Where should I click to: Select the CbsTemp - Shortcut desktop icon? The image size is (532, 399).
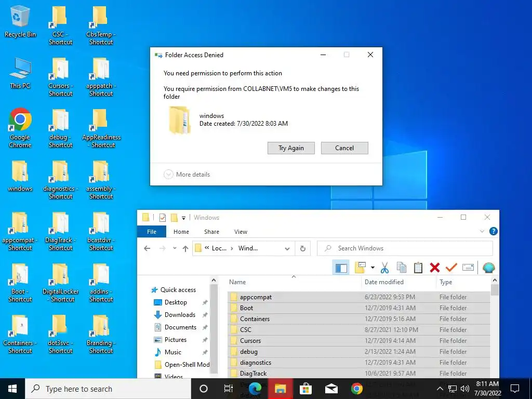point(101,25)
